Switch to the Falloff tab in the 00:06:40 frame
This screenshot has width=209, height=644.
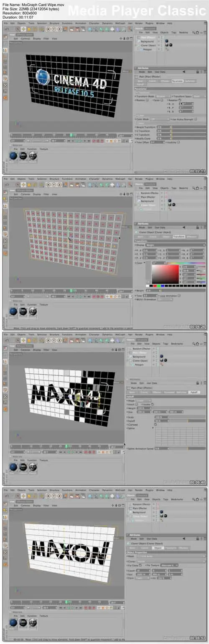[194, 392]
